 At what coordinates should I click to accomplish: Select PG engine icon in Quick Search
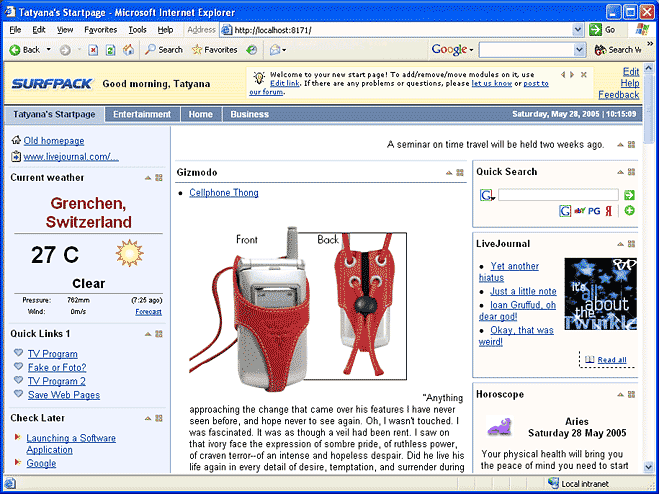pos(594,211)
